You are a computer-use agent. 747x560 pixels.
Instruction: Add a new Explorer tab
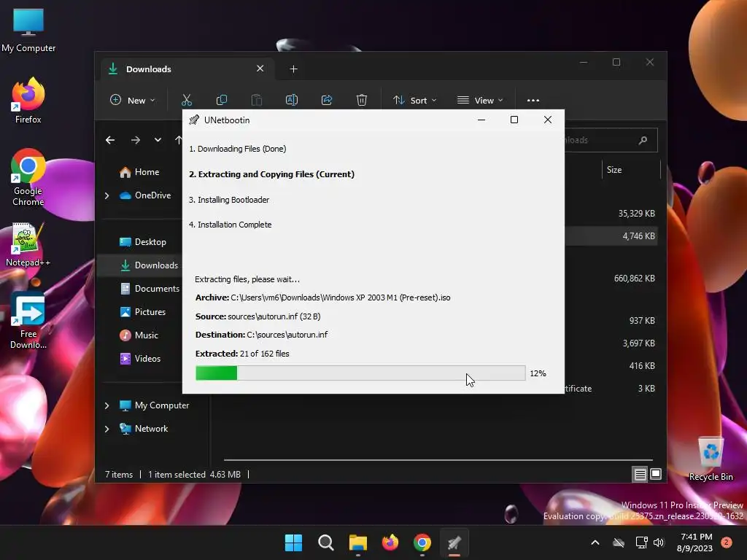[293, 69]
